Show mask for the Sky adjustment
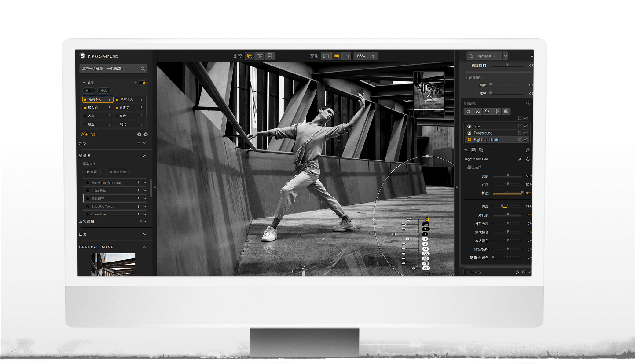This screenshot has height=364, width=635. tap(520, 126)
